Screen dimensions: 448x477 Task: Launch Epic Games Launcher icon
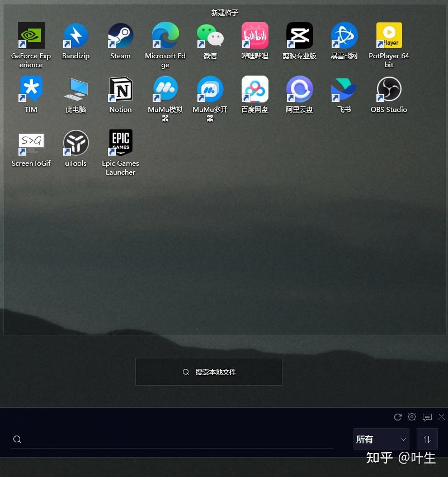[x=120, y=142]
